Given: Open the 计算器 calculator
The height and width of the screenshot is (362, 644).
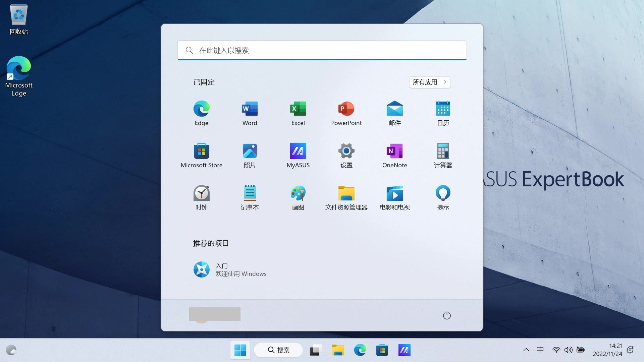Looking at the screenshot, I should tap(443, 156).
